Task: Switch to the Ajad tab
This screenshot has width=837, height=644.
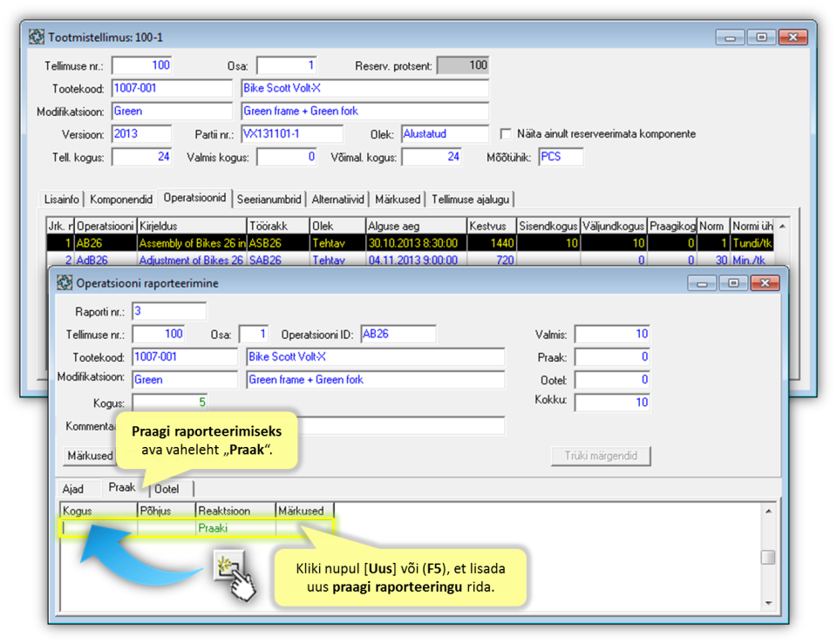Action: click(73, 489)
